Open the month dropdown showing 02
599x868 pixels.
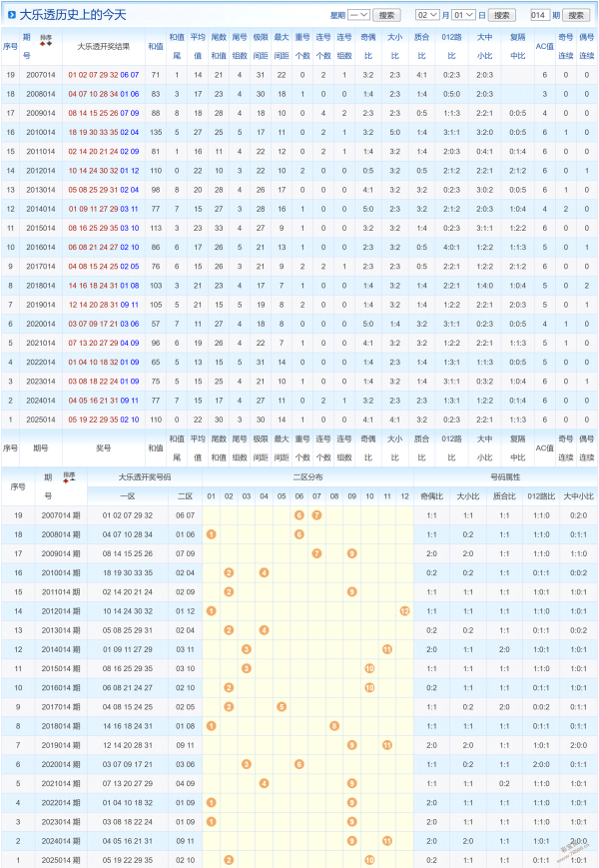pyautogui.click(x=427, y=15)
